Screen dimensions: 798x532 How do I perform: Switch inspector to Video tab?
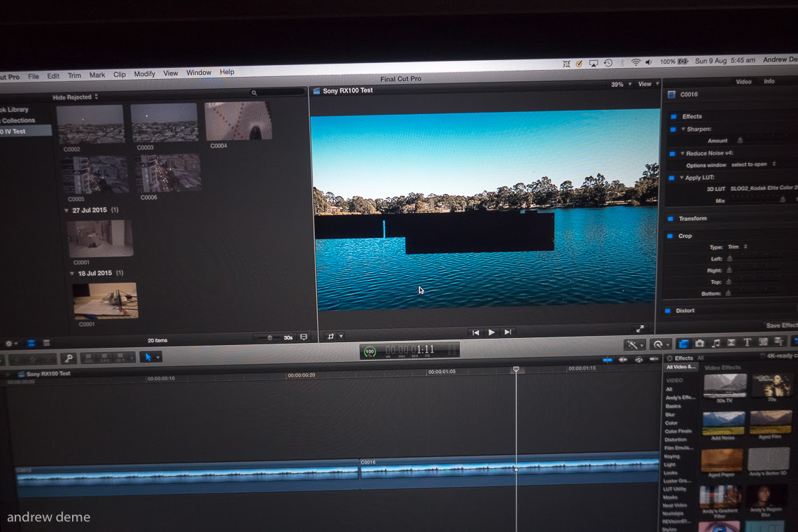(743, 81)
